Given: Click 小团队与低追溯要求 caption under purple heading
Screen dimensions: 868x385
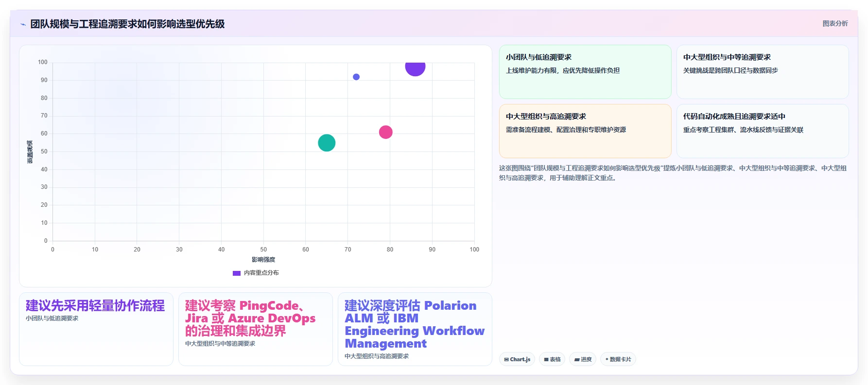Looking at the screenshot, I should (52, 318).
